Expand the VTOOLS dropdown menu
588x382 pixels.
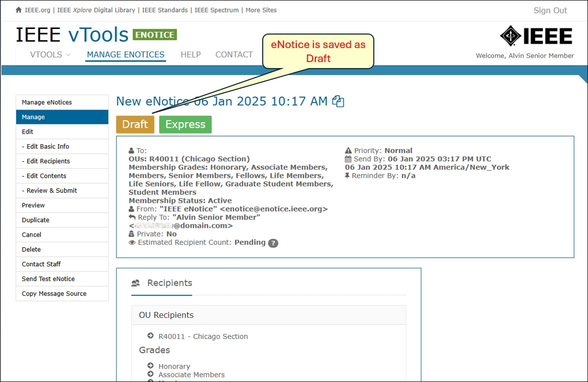tap(50, 55)
